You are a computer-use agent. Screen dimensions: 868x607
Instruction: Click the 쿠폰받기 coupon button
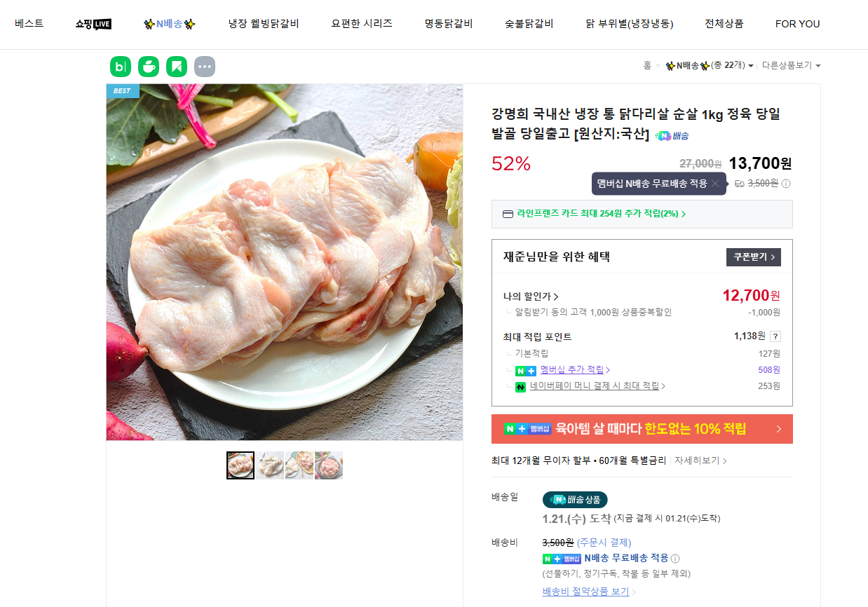pyautogui.click(x=754, y=257)
